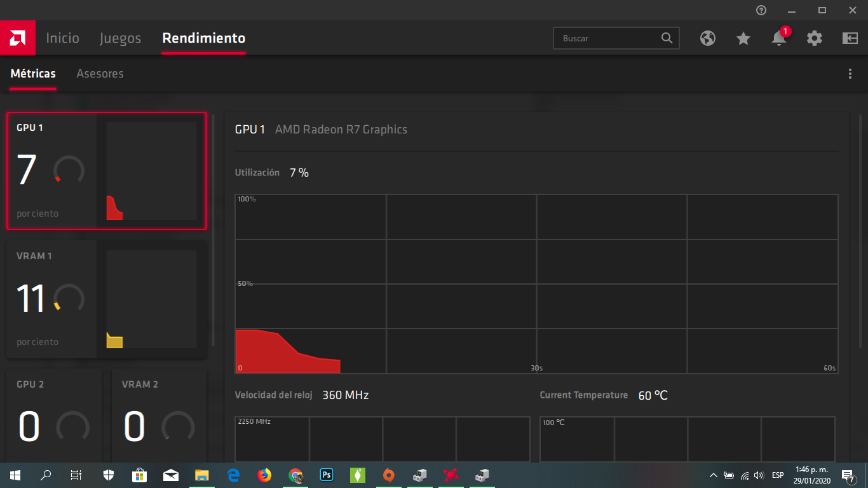Screen dimensions: 868x488
Task: Open the Wi-Fi network tray icon
Action: [x=744, y=475]
